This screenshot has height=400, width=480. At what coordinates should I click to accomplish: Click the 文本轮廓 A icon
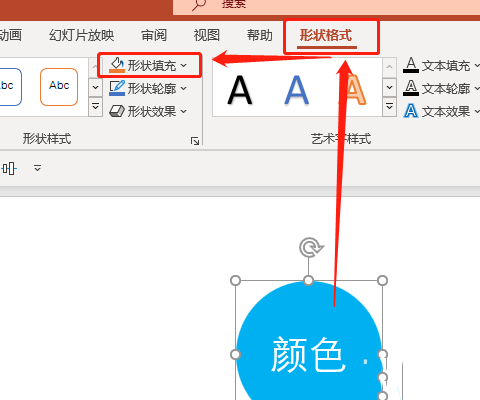coord(411,88)
